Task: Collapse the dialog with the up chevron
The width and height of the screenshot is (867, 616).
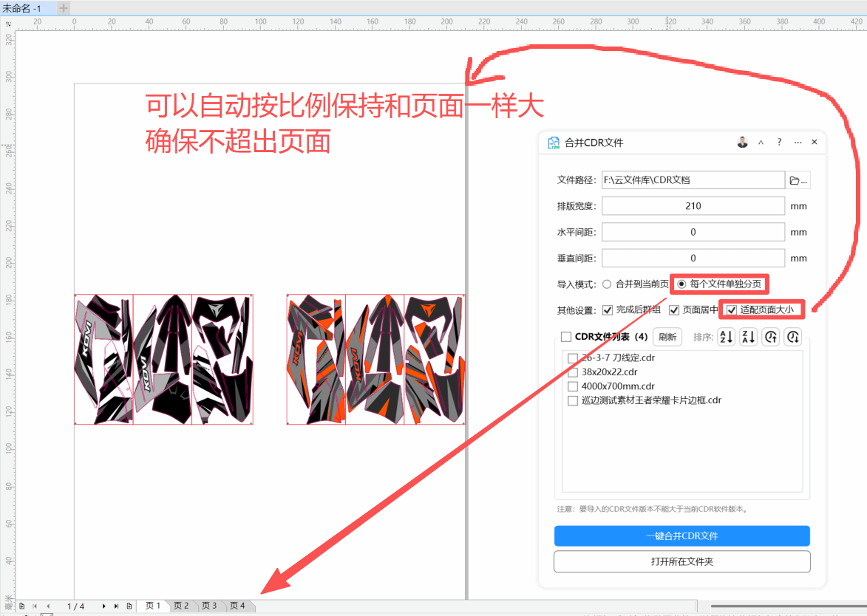Action: coord(761,143)
